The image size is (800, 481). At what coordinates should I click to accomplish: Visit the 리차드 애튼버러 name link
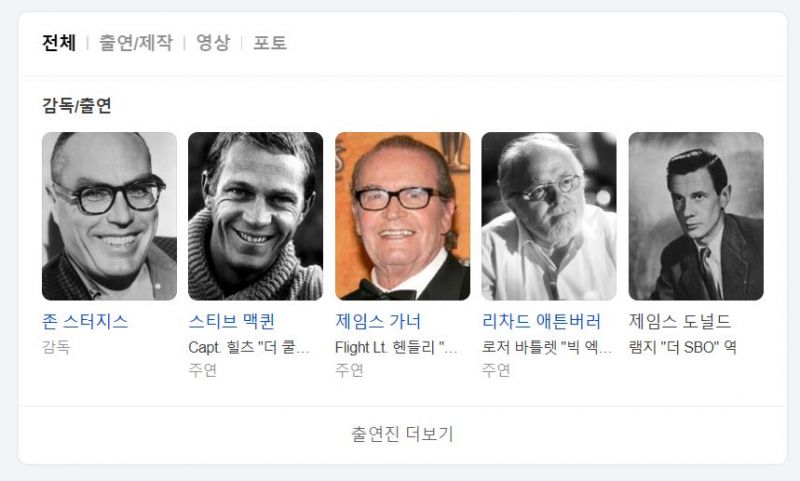coord(541,321)
